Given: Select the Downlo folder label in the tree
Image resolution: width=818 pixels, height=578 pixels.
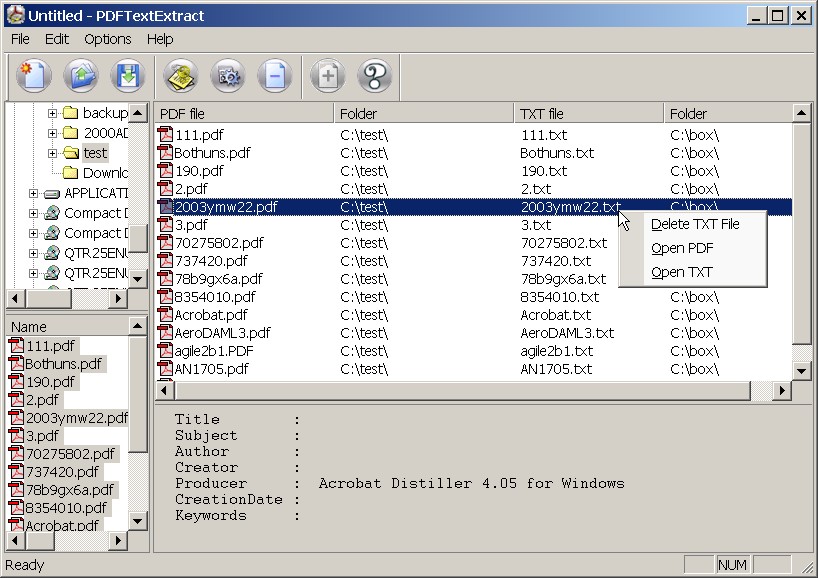Looking at the screenshot, I should point(105,173).
